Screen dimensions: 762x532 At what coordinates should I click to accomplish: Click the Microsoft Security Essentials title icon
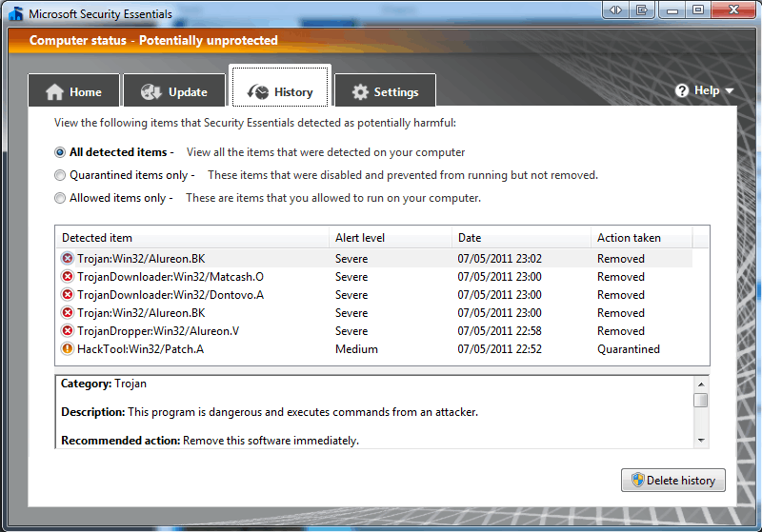tap(16, 13)
